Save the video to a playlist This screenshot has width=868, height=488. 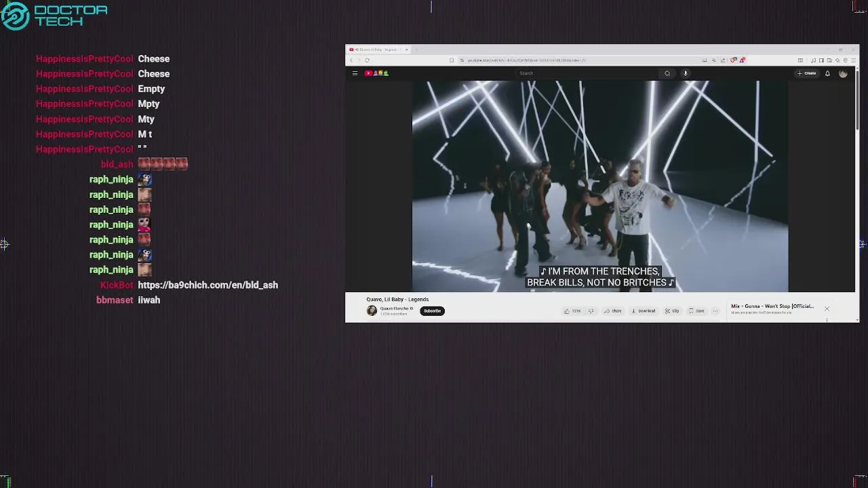(697, 311)
